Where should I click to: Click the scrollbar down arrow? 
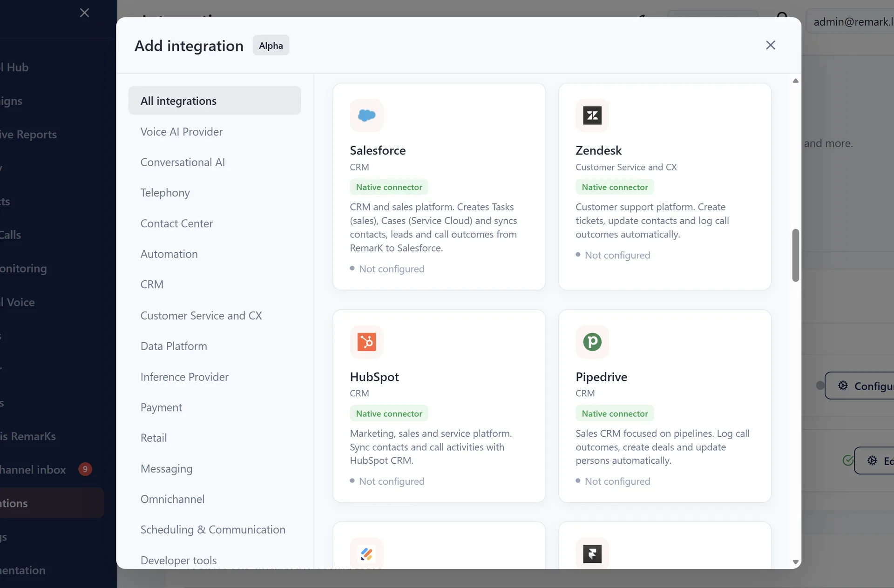pos(796,562)
